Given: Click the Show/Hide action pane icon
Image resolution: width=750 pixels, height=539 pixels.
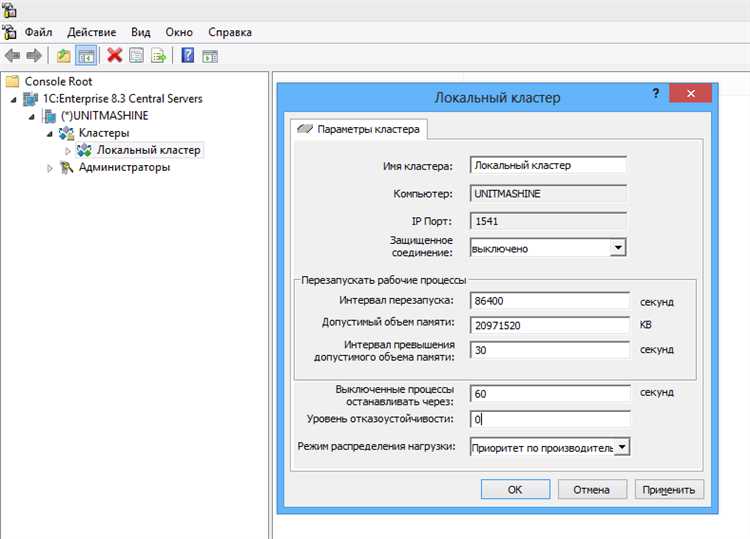Looking at the screenshot, I should coord(210,56).
